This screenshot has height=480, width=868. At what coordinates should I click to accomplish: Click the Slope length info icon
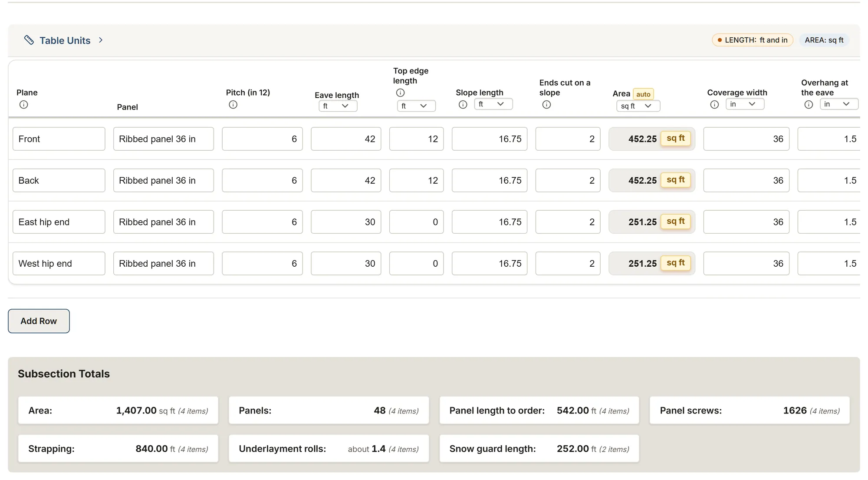[x=463, y=105]
